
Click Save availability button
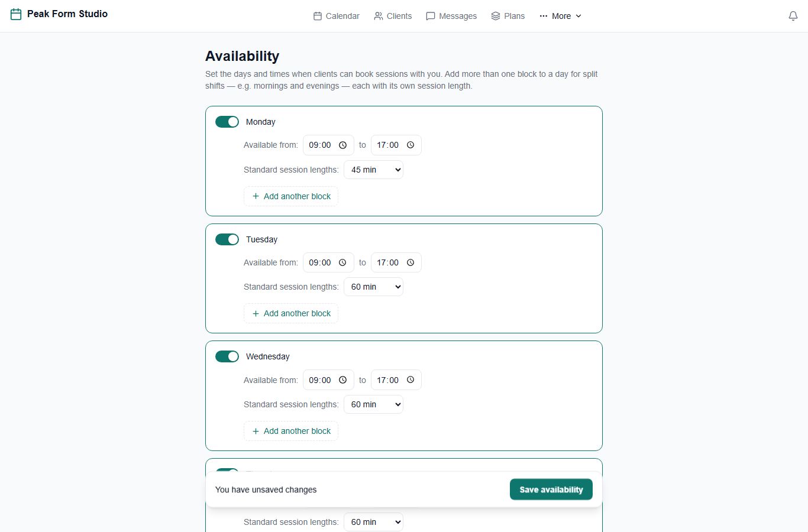pyautogui.click(x=551, y=489)
